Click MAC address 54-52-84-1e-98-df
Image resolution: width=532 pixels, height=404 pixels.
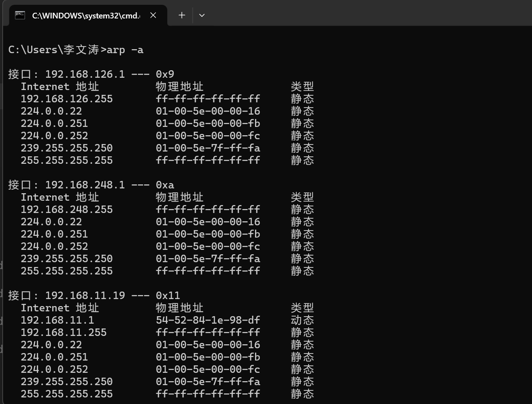point(208,320)
